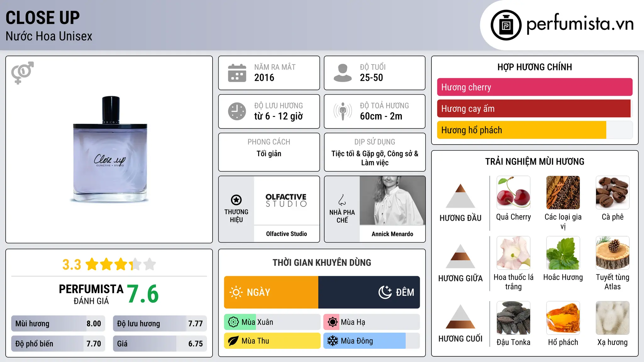This screenshot has width=644, height=362.
Task: Click the HỢP HƯƠNG CHÍNH heading
Action: pyautogui.click(x=535, y=67)
